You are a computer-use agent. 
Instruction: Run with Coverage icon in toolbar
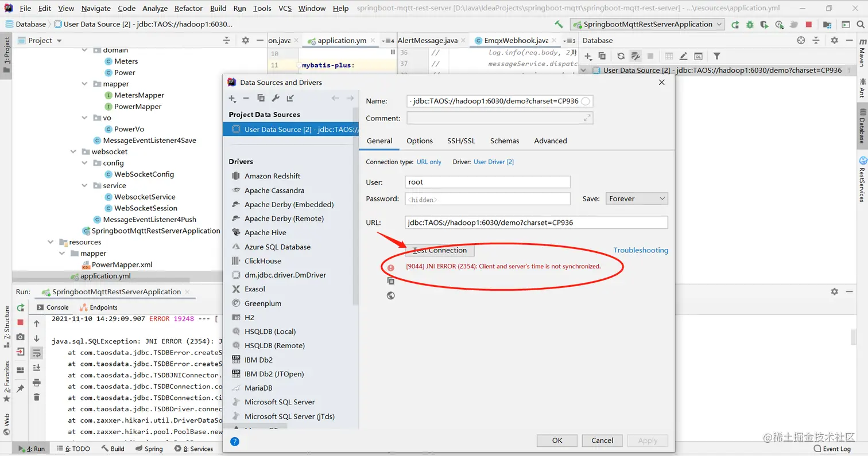click(x=765, y=25)
